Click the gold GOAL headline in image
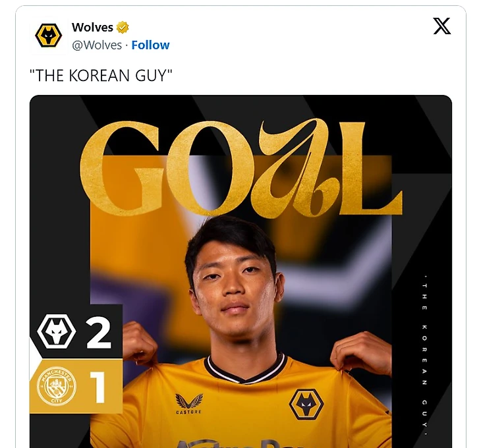Screen dimensions: 481x448 coord(241,168)
